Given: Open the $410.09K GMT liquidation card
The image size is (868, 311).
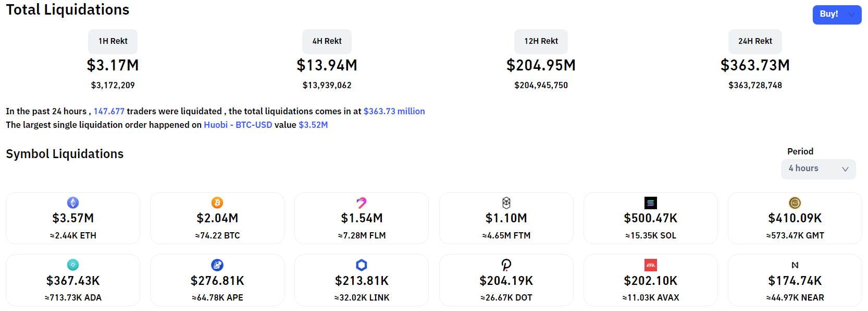Looking at the screenshot, I should point(795,219).
